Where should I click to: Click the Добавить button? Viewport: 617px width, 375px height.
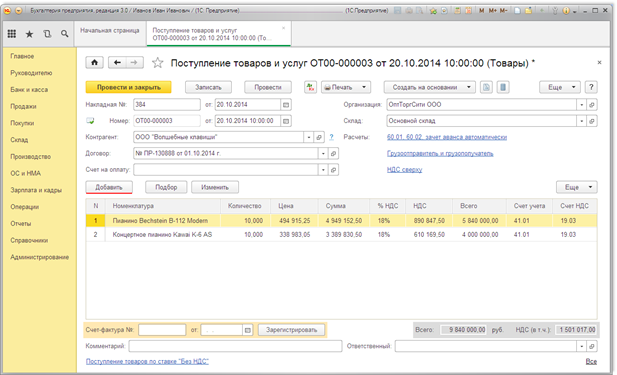point(109,187)
